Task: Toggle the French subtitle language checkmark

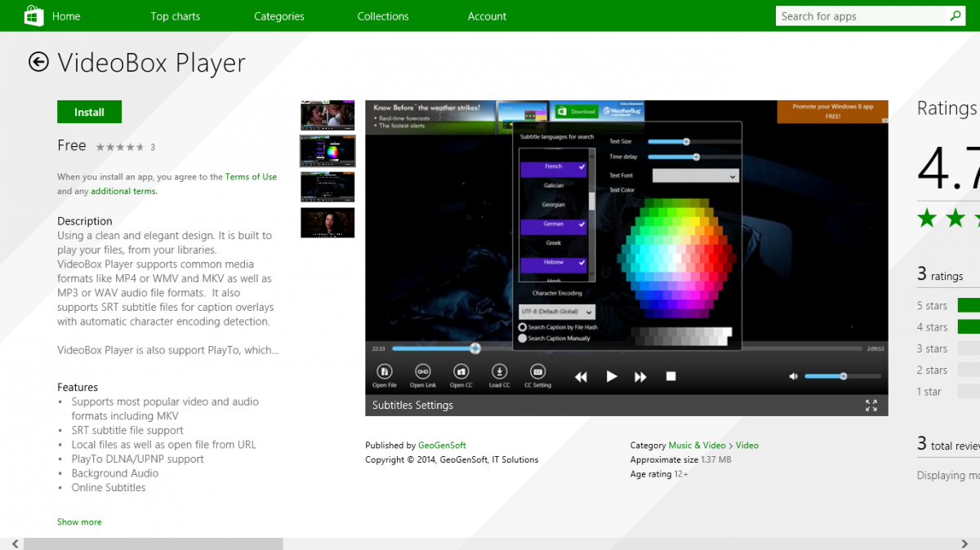Action: tap(581, 166)
